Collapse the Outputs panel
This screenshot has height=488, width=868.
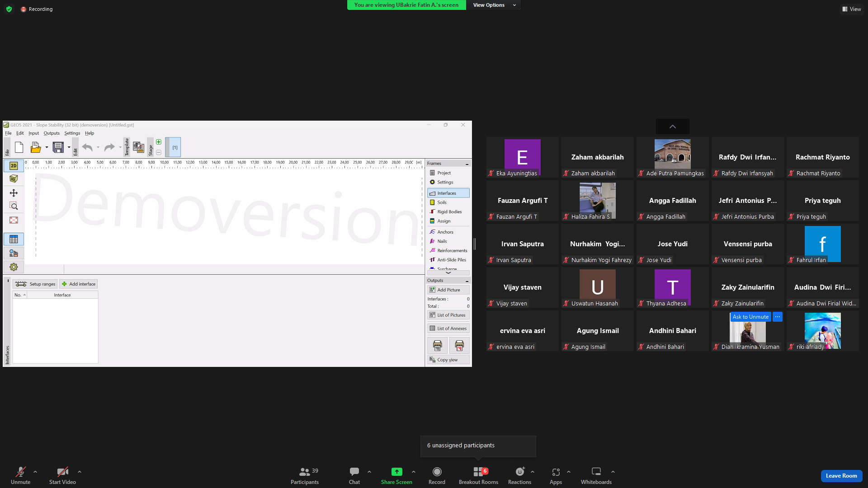coord(467,281)
